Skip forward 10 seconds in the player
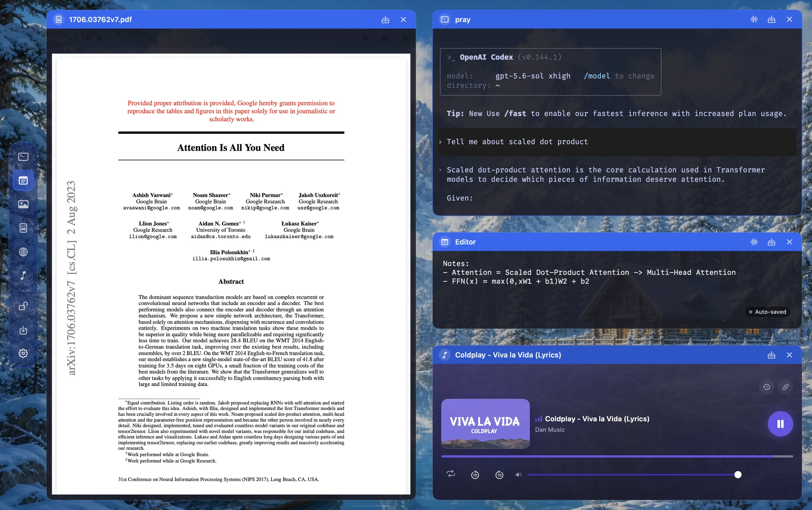812x510 pixels. [499, 475]
